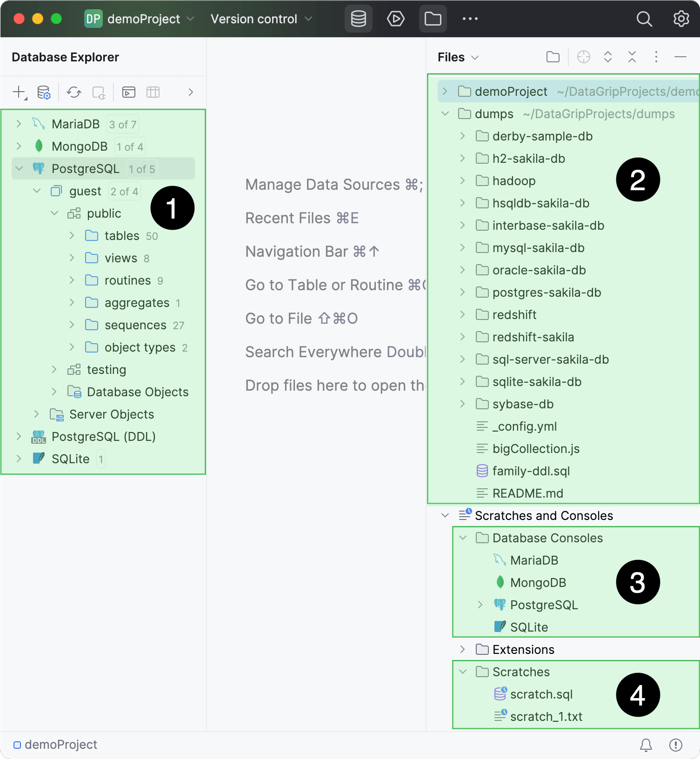Click the edit data table icon
Viewport: 700px width, 759px height.
153,92
